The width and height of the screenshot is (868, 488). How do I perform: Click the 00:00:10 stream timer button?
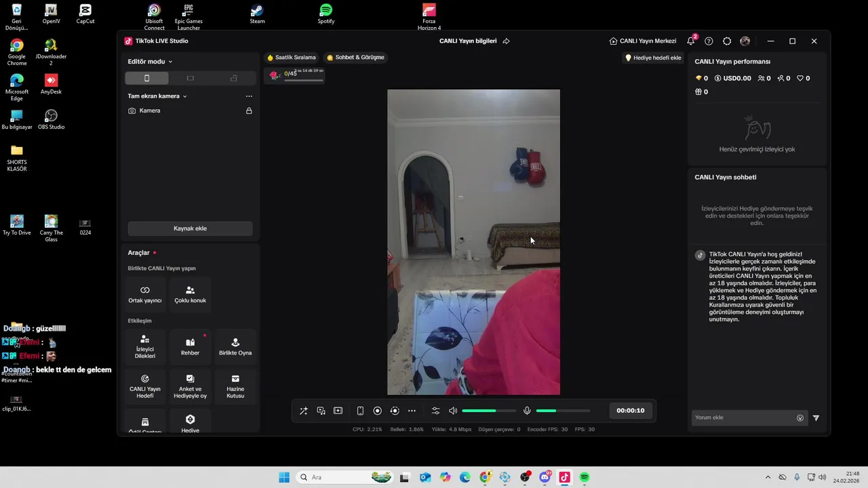[x=631, y=411]
